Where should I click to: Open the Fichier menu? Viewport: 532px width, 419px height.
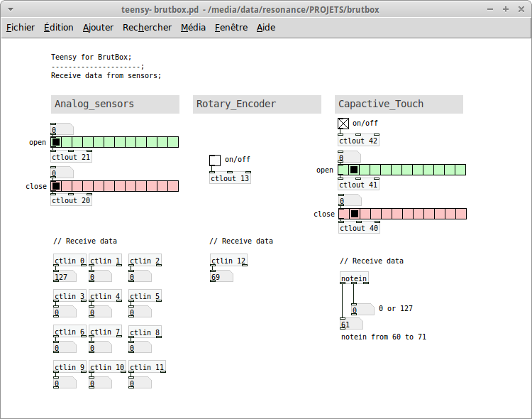(21, 28)
